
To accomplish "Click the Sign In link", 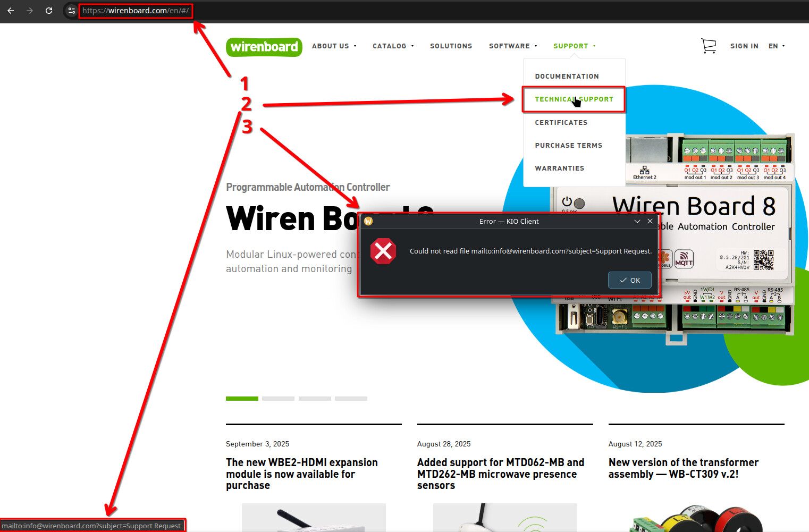I will tap(744, 46).
